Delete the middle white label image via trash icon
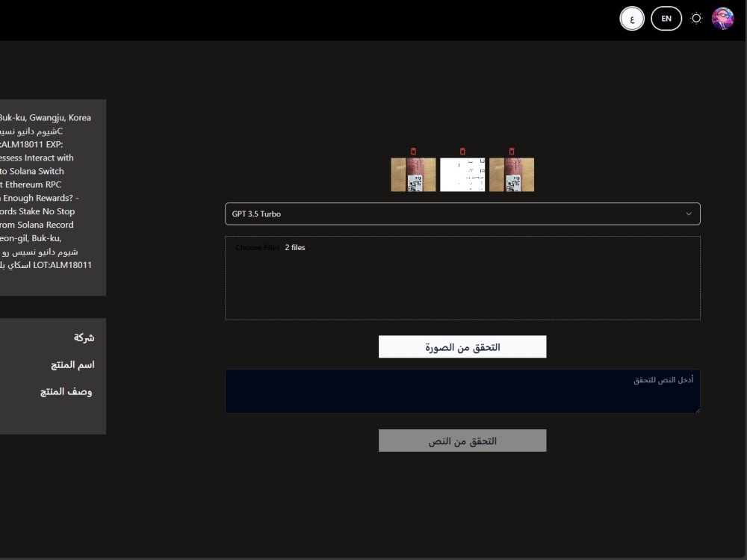Viewport: 747px width, 560px height. click(462, 149)
